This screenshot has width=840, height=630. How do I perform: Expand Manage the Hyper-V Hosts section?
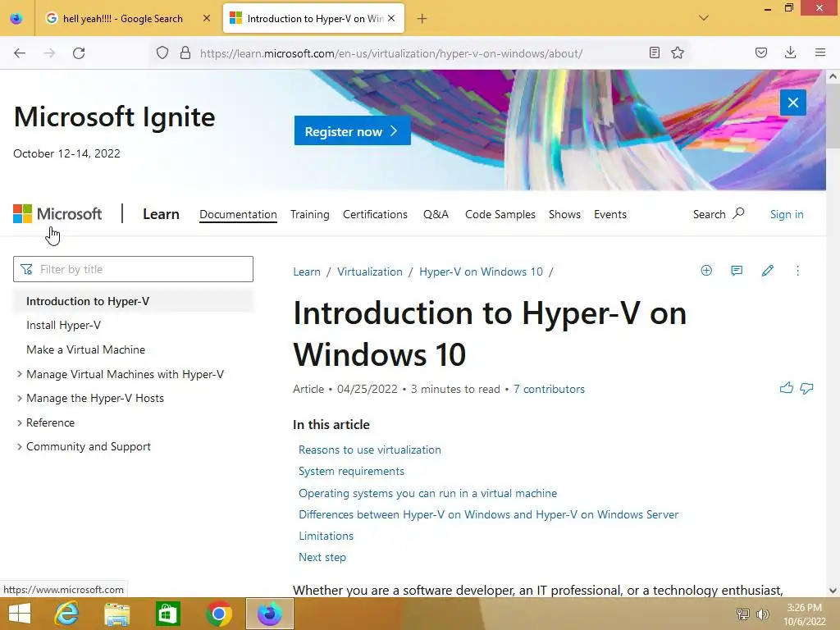point(20,398)
